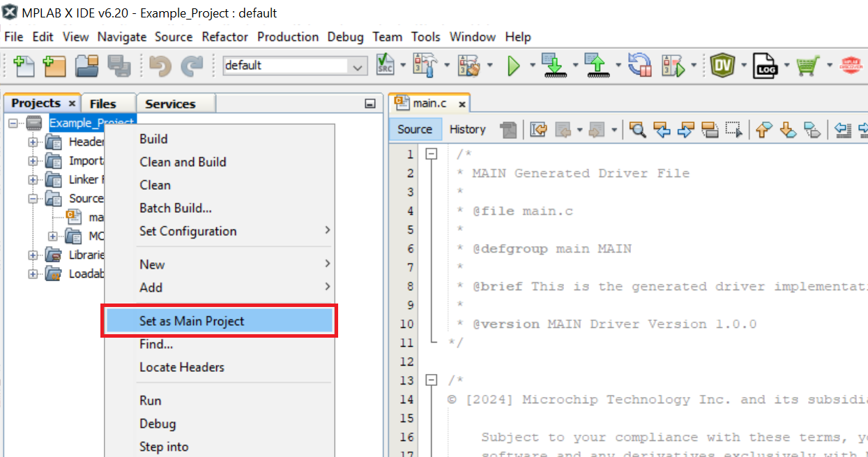Screen dimensions: 868x457
Task: Open dropdown arrow next to Debug Project icon
Action: (694, 66)
